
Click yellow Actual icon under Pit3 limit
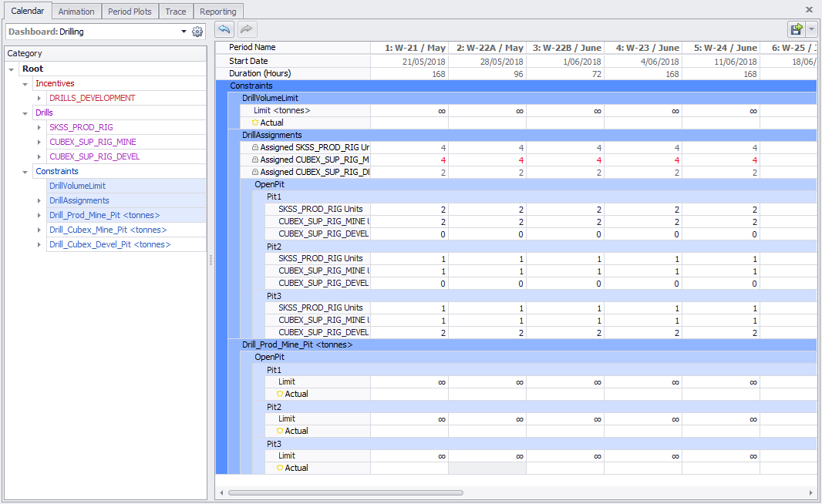pos(280,468)
